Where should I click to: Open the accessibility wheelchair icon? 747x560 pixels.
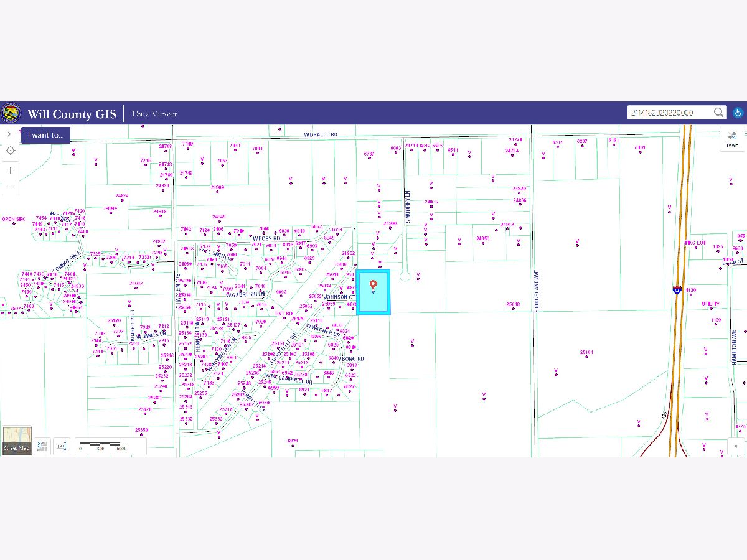738,113
